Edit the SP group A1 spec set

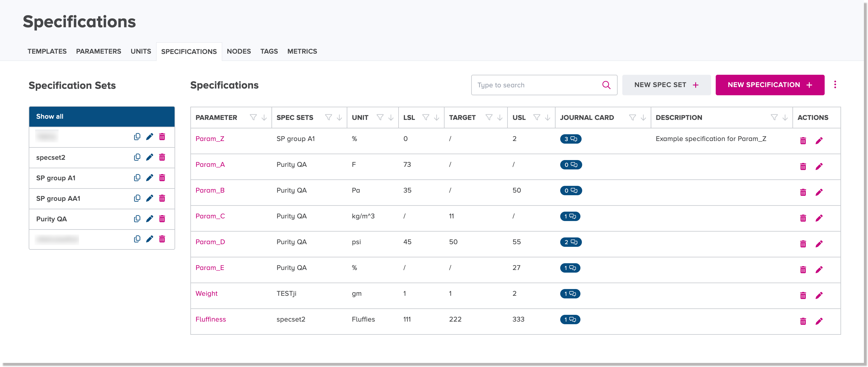click(x=150, y=178)
